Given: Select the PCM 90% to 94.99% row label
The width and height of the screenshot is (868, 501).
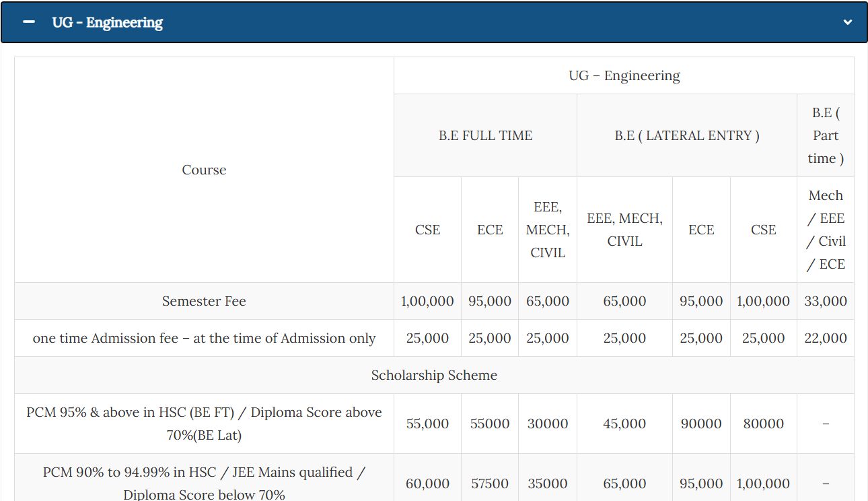Looking at the screenshot, I should (204, 483).
